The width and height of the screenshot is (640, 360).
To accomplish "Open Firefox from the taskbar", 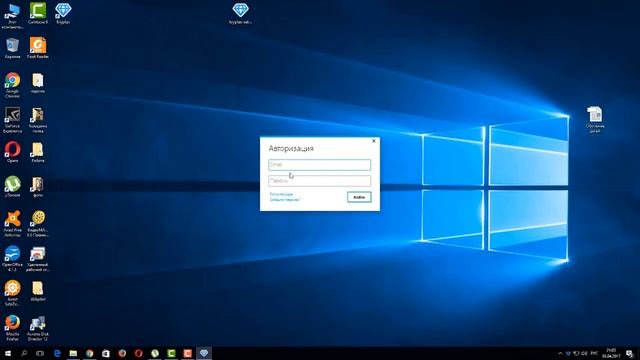I will coord(122,353).
